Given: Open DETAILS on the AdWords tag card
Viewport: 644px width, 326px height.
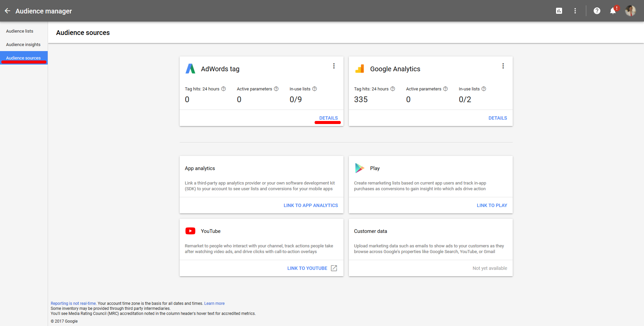Looking at the screenshot, I should point(328,118).
